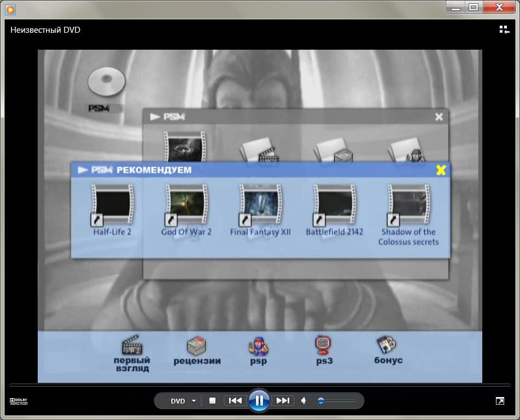Click the playback seek bar
Screen dimensions: 520x420
[x=260, y=385]
